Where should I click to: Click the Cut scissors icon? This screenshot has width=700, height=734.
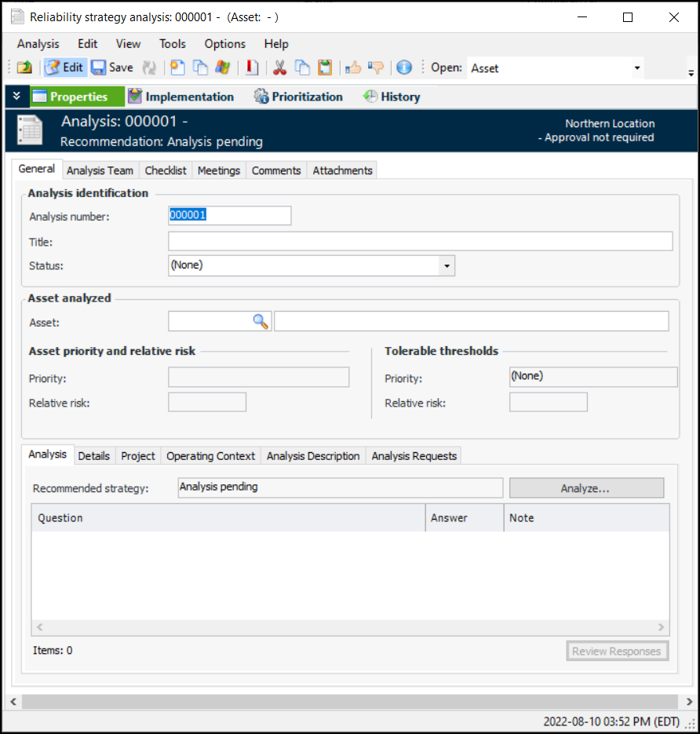coord(279,68)
